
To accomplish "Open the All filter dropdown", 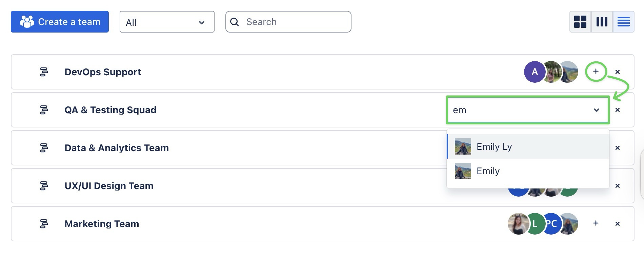I will [x=167, y=22].
